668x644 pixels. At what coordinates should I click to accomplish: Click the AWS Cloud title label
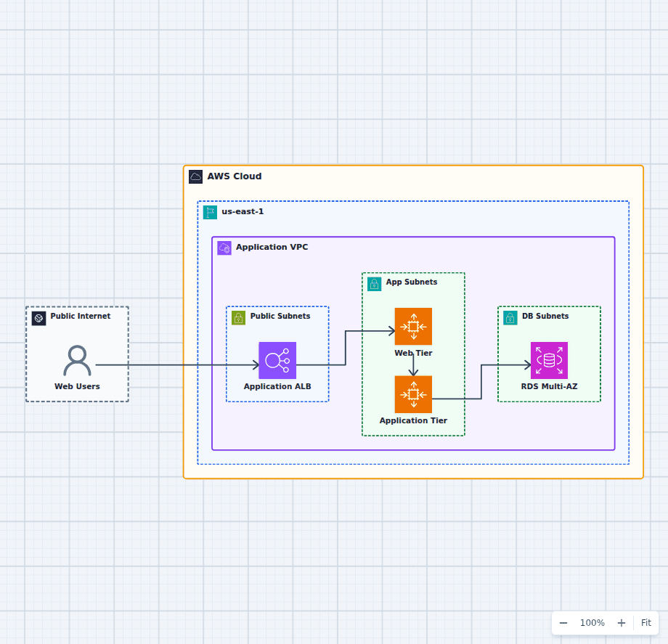coord(235,176)
